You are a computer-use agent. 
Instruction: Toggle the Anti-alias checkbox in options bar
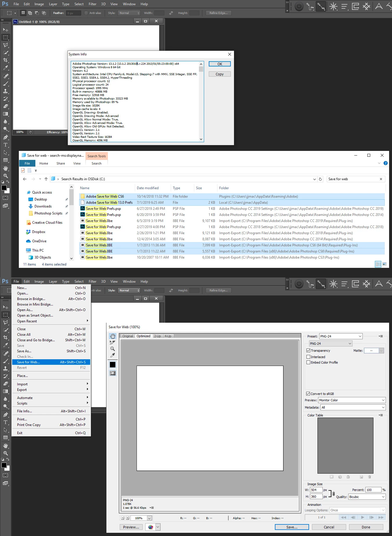(x=86, y=13)
